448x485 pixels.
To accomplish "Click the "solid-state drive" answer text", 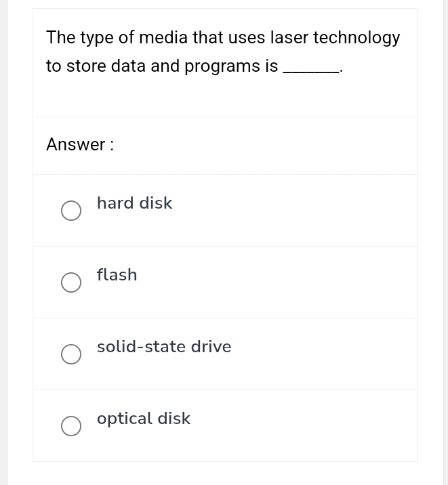I will 164,347.
